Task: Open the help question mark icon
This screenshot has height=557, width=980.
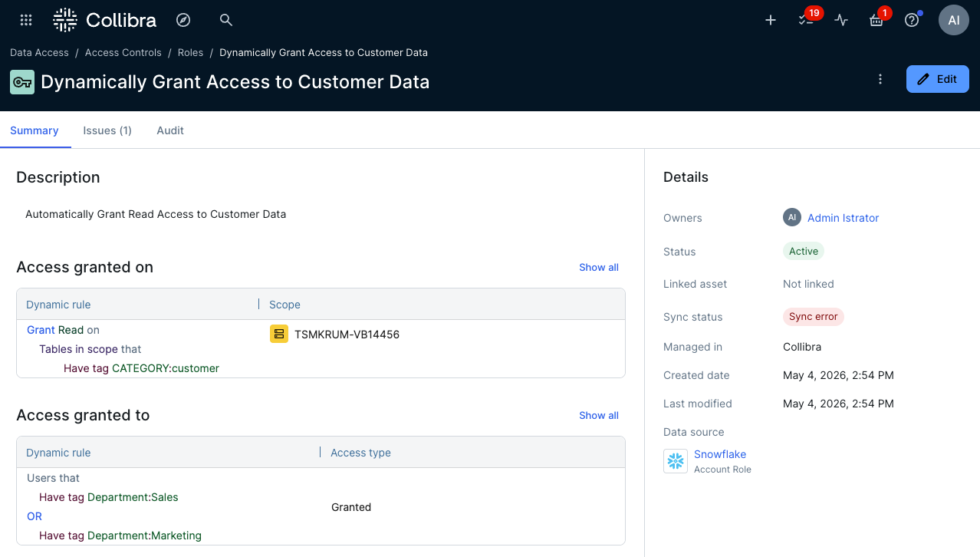Action: (x=913, y=20)
